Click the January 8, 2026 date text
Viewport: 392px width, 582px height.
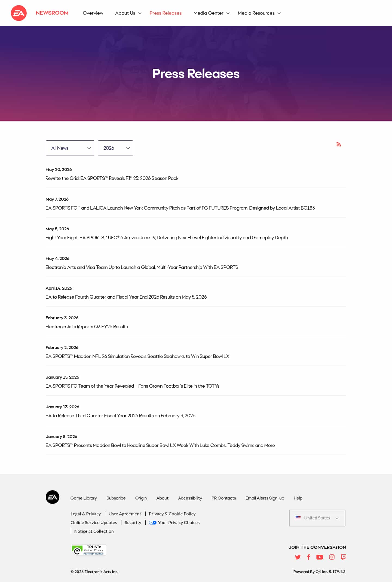(61, 436)
